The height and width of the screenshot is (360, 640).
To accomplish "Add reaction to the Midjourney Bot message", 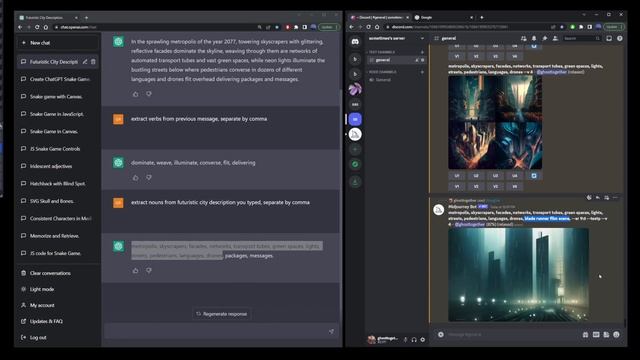I will tap(589, 198).
